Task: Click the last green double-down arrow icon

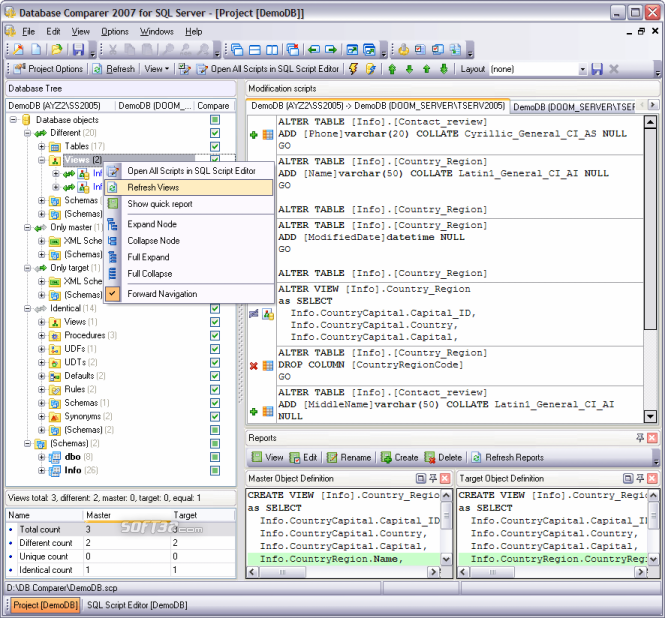Action: [x=444, y=69]
